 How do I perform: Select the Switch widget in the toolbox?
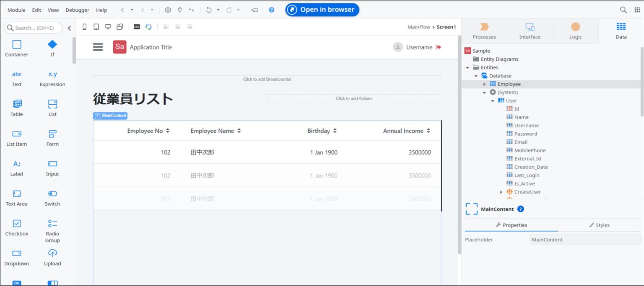click(x=52, y=197)
